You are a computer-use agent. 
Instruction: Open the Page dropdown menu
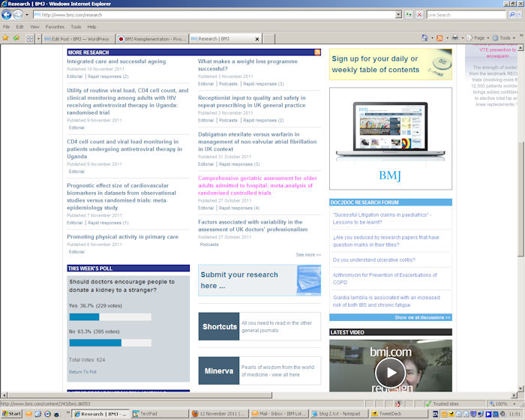pyautogui.click(x=480, y=37)
